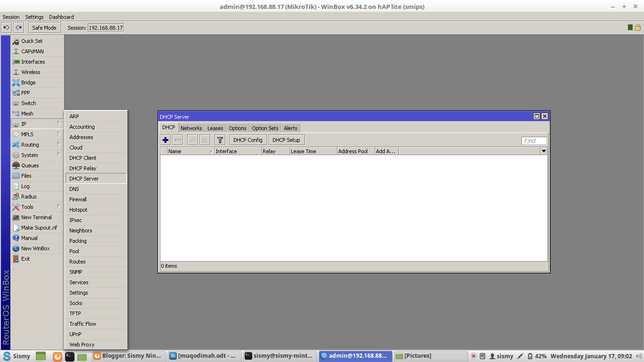
Task: Select DHCP Server from IP submenu
Action: 96,179
